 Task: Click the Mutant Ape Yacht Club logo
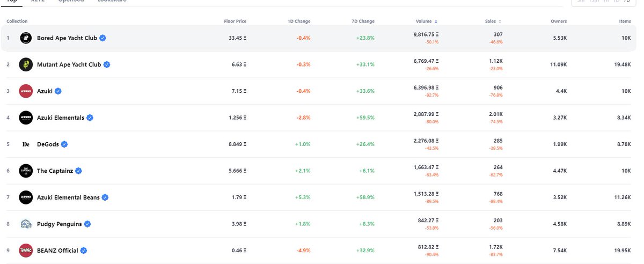coord(26,64)
